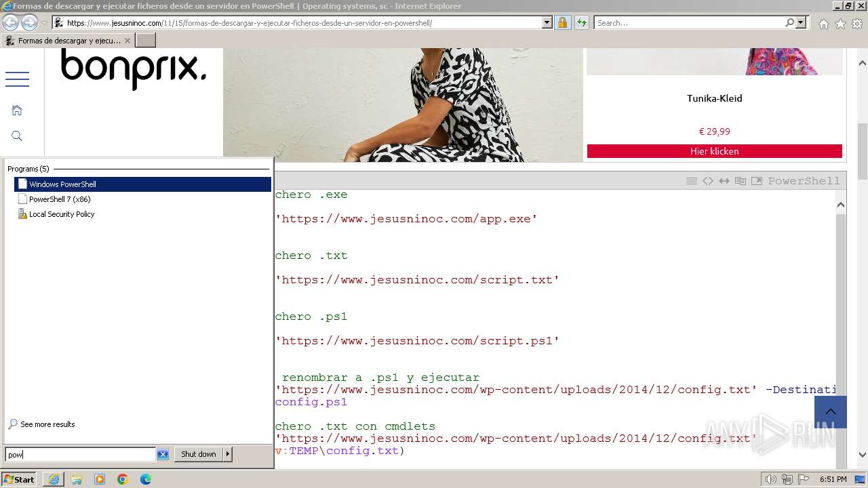Open the network tray icon
Image resolution: width=868 pixels, height=488 pixels.
pyautogui.click(x=787, y=479)
